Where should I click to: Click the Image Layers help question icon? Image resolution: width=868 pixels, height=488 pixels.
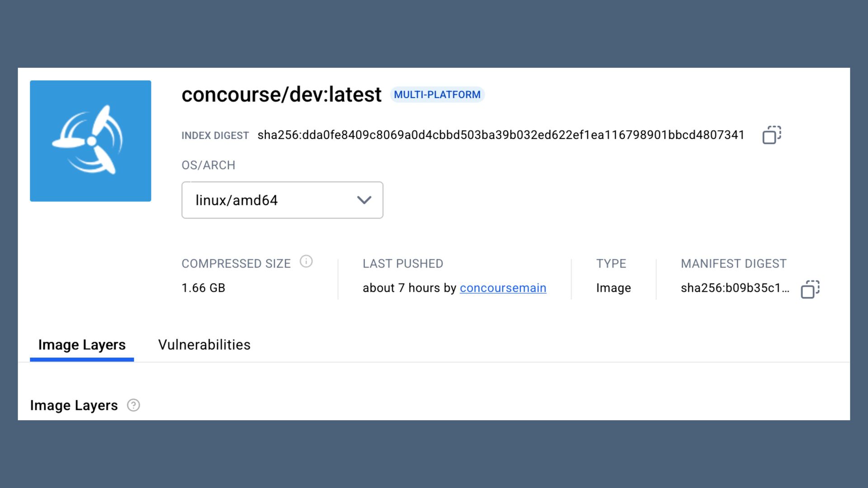coord(133,405)
